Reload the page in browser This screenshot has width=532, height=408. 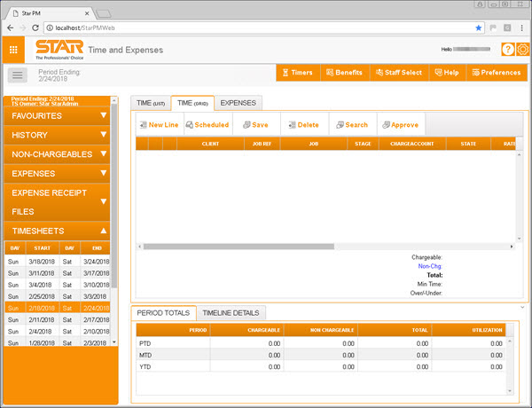35,27
